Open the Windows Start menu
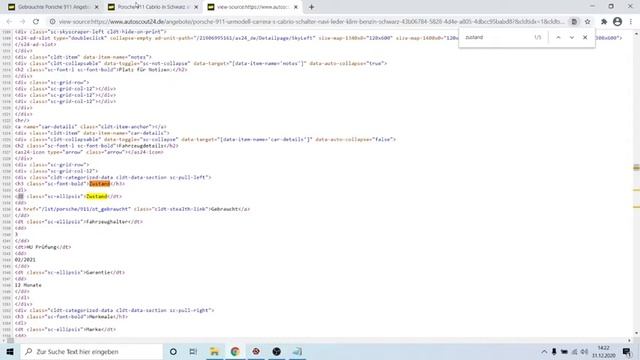This screenshot has width=640, height=360. point(10,351)
